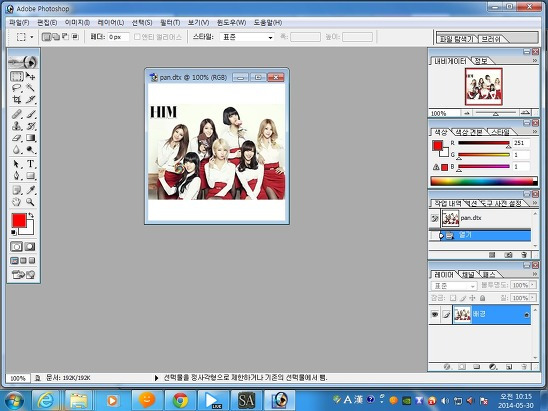Click the red foreground color in toolbox

pos(19,221)
